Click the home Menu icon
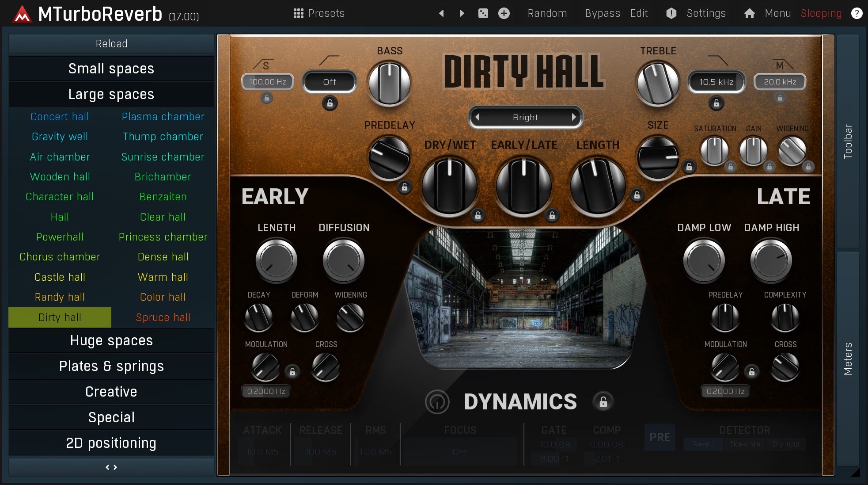Screen dimensions: 868x485 point(750,13)
